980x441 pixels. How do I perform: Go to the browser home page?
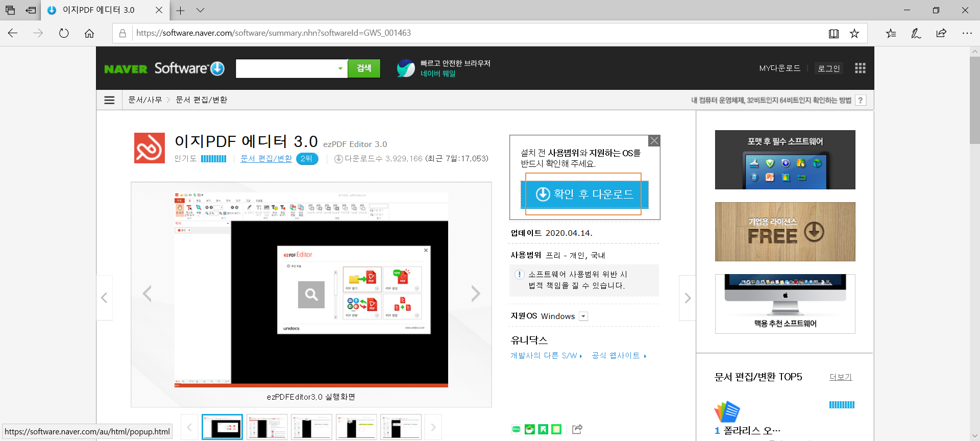click(89, 33)
